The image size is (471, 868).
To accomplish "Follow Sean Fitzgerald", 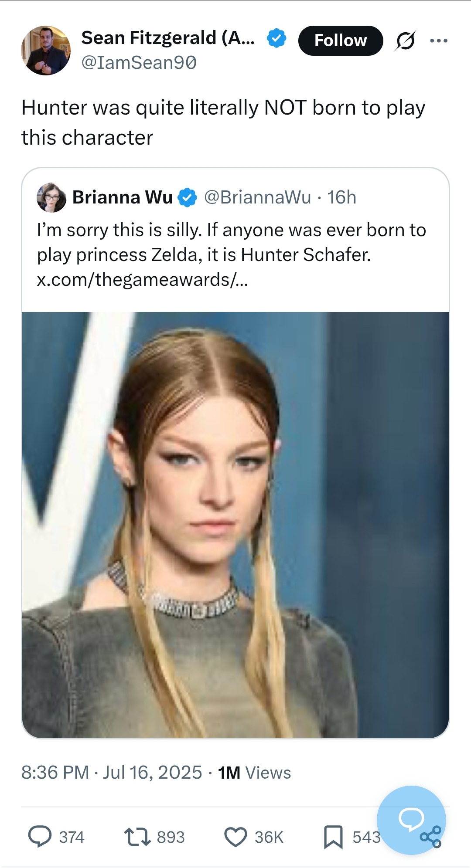I will (341, 41).
